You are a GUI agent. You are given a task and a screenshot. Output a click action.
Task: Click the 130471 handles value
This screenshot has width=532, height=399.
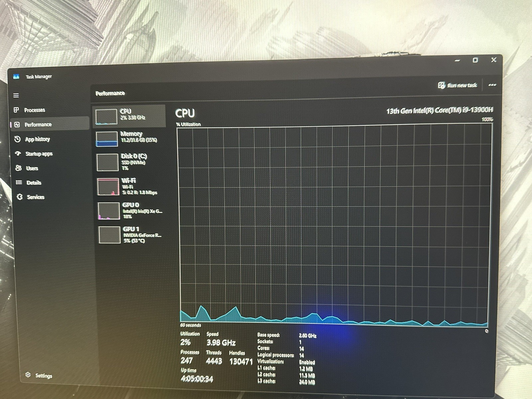241,361
